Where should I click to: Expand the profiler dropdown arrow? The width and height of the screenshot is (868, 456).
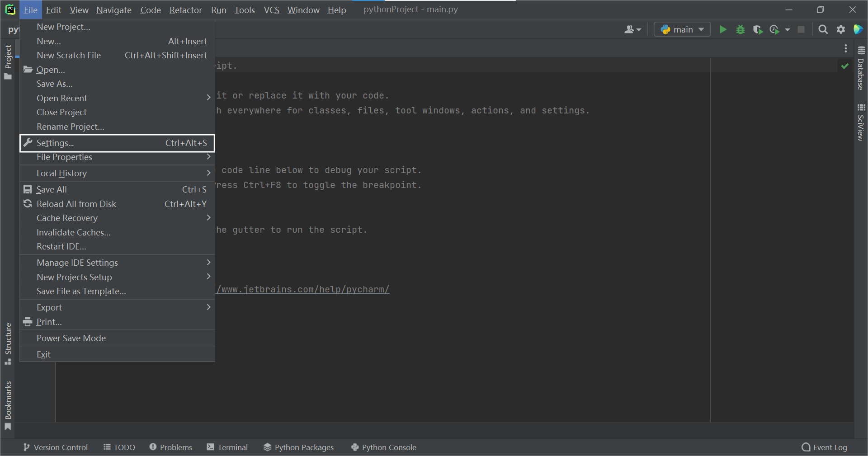788,29
